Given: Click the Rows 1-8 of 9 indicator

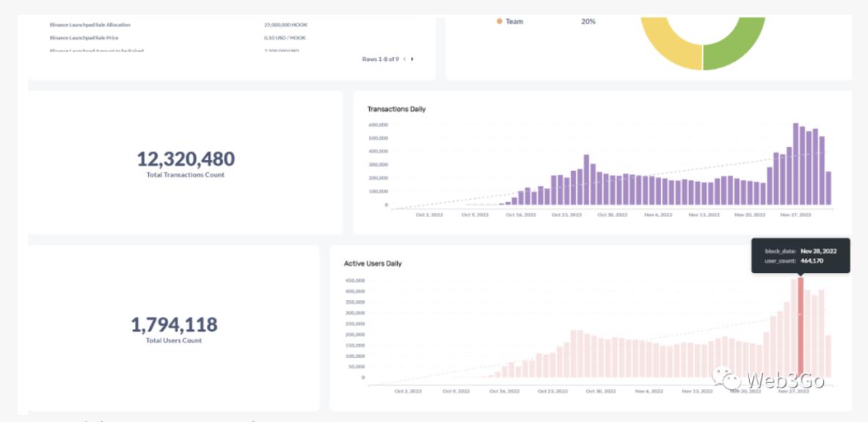Looking at the screenshot, I should (380, 59).
